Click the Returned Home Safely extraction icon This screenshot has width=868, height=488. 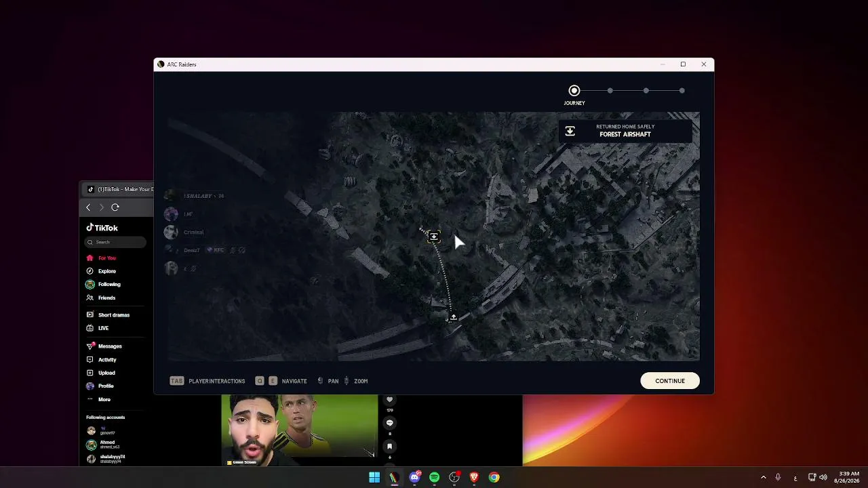click(570, 131)
